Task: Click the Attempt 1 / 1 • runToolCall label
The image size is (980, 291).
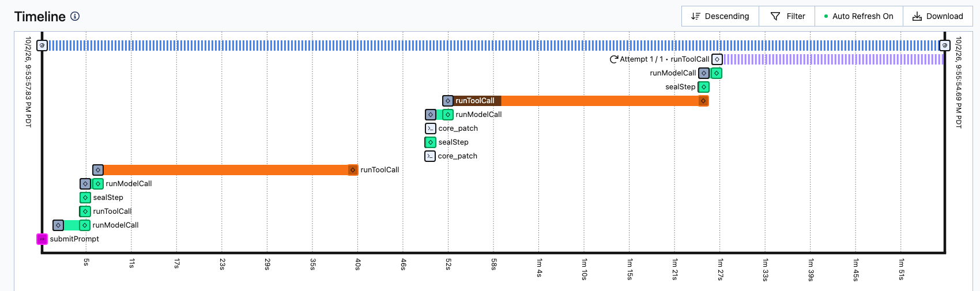Action: [665, 59]
